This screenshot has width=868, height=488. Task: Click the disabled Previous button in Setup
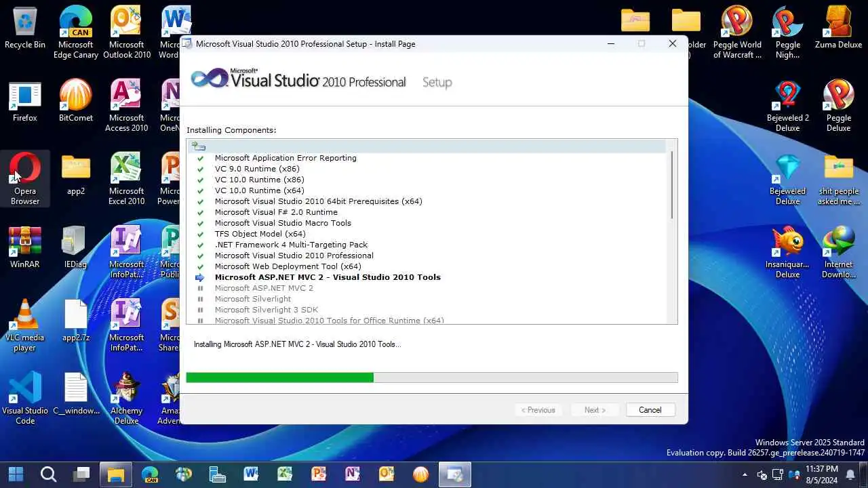pos(538,410)
